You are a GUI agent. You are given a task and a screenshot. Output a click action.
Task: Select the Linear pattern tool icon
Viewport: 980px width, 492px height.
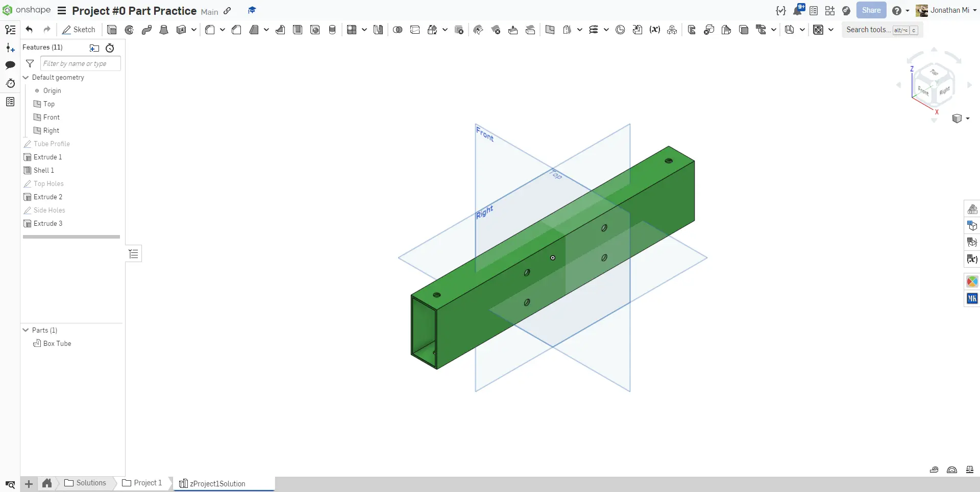pos(352,30)
